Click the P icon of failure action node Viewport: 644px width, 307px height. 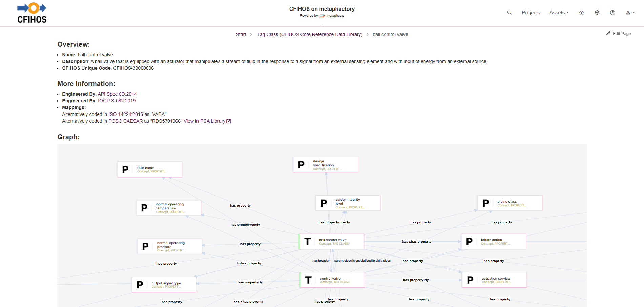pyautogui.click(x=469, y=242)
